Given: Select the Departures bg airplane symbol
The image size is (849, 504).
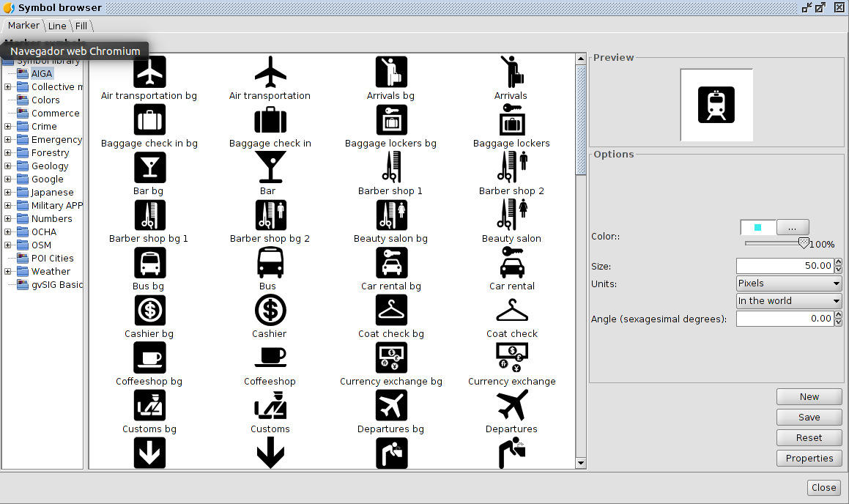Looking at the screenshot, I should (390, 405).
